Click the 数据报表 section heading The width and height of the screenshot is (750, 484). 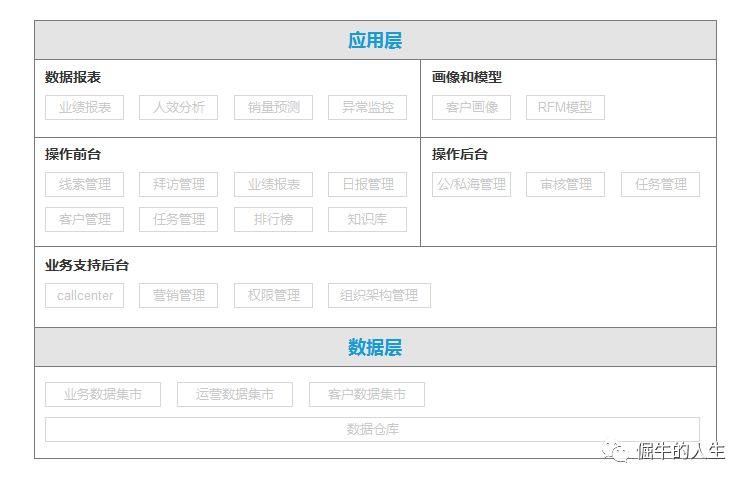[x=73, y=77]
